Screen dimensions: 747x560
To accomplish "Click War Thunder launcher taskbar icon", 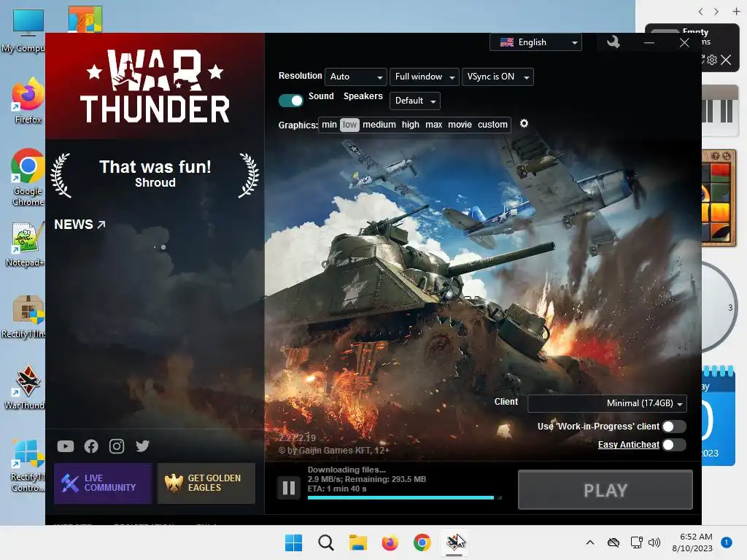I will [x=454, y=542].
